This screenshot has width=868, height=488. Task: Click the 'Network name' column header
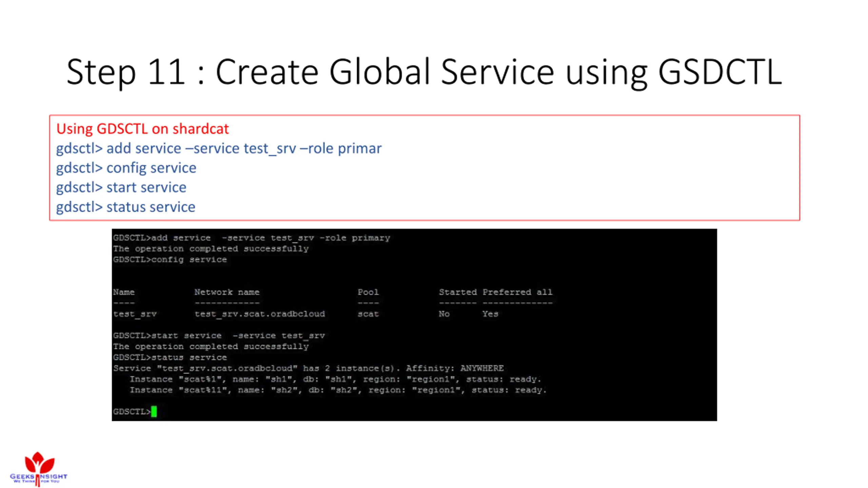[x=227, y=292]
